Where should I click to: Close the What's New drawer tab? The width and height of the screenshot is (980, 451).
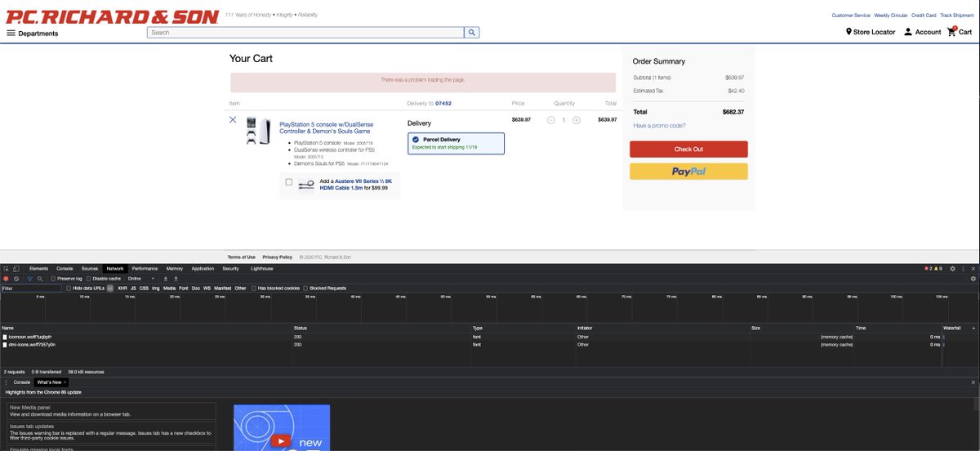coord(65,382)
